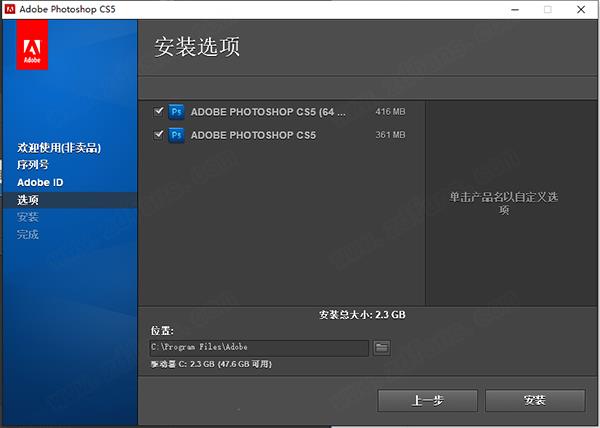
Task: Uncheck the Adobe Photoshop CS5 (64 ...) checkbox
Action: click(x=158, y=112)
